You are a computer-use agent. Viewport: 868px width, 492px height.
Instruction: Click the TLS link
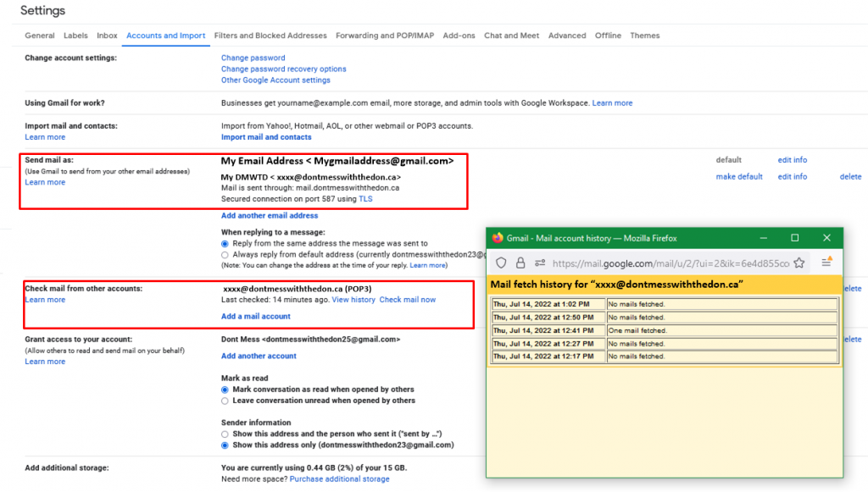coord(365,199)
